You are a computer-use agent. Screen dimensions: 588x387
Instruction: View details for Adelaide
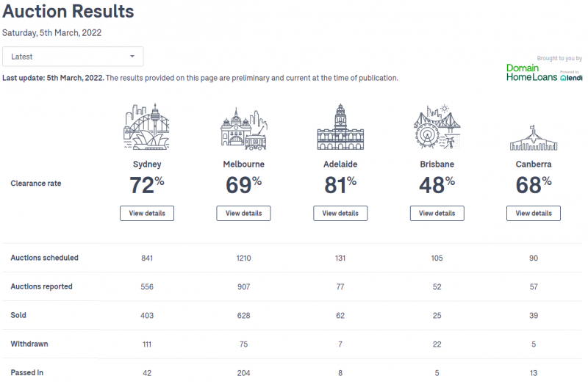[x=340, y=213]
